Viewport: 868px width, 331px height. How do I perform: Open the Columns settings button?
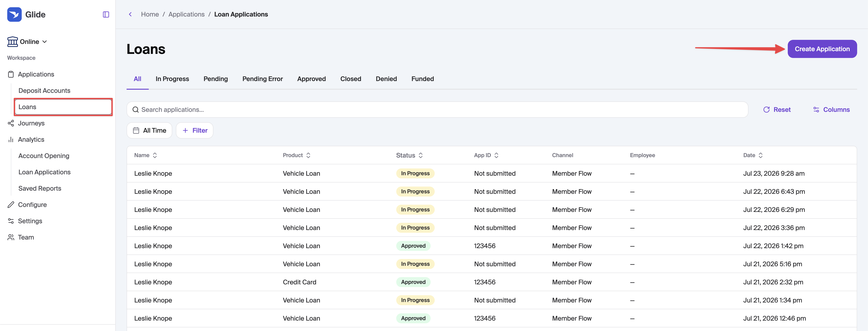831,110
